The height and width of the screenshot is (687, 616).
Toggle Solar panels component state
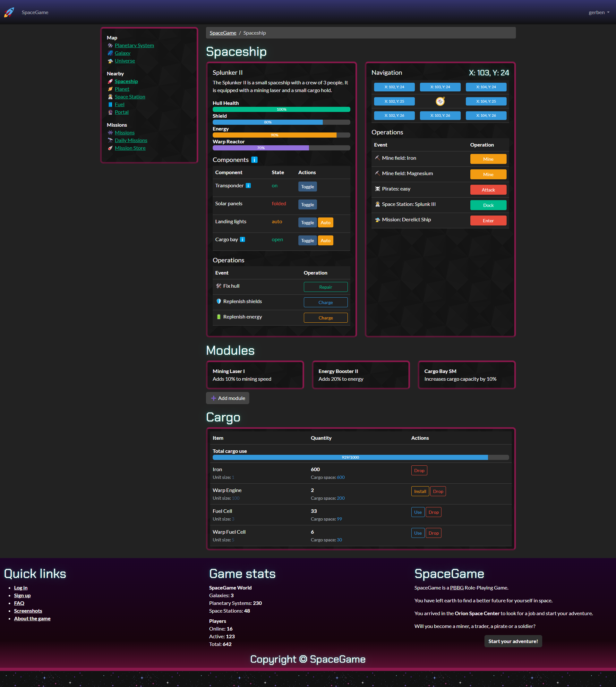(307, 204)
